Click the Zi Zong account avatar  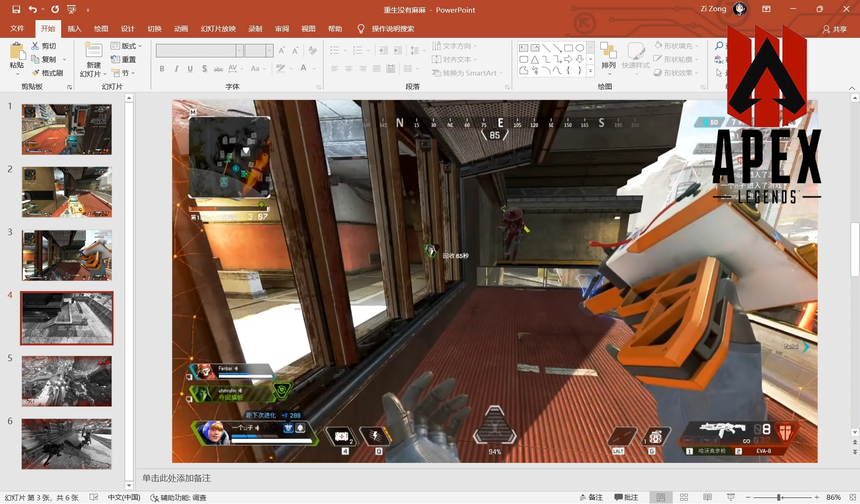740,9
